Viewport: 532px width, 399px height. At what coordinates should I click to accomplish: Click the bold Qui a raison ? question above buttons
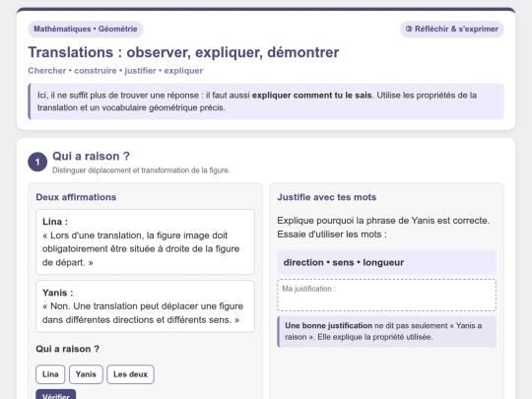point(68,349)
